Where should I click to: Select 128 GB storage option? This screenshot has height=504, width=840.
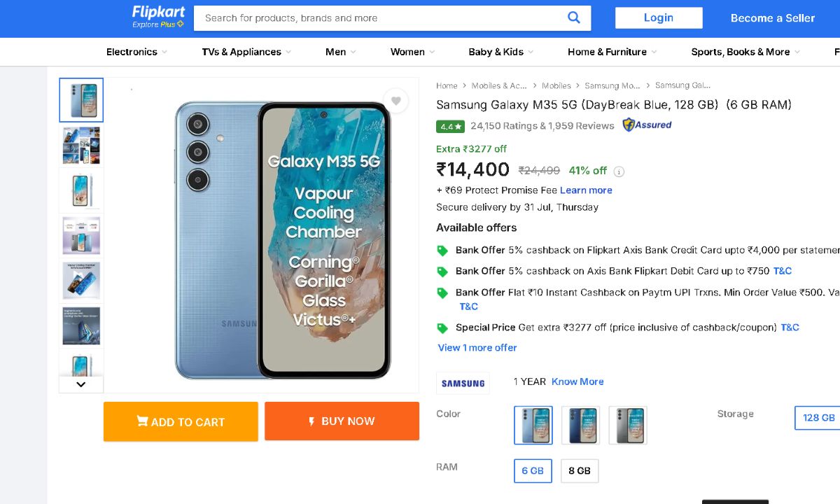[818, 418]
